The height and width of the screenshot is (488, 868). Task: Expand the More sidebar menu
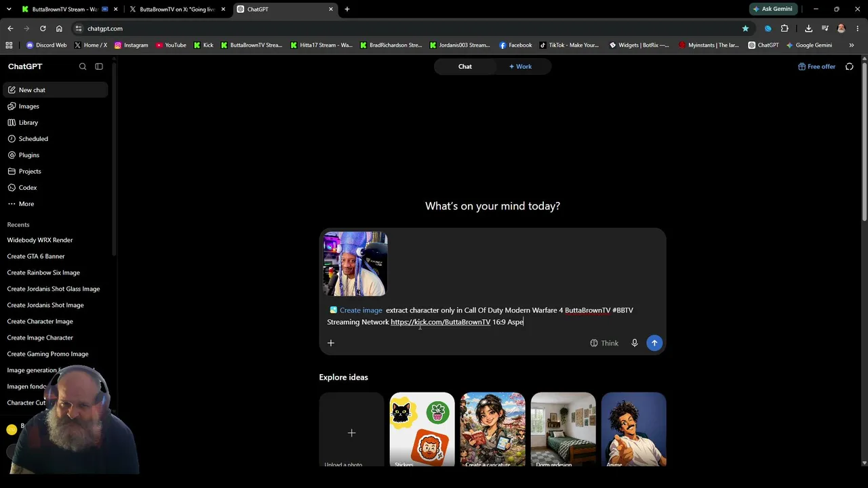tap(54, 204)
